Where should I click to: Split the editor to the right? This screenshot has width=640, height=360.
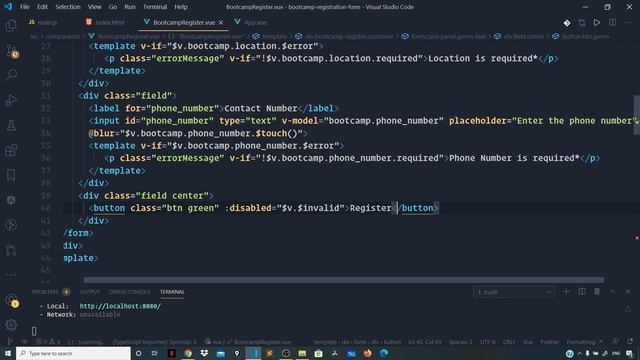[x=612, y=22]
